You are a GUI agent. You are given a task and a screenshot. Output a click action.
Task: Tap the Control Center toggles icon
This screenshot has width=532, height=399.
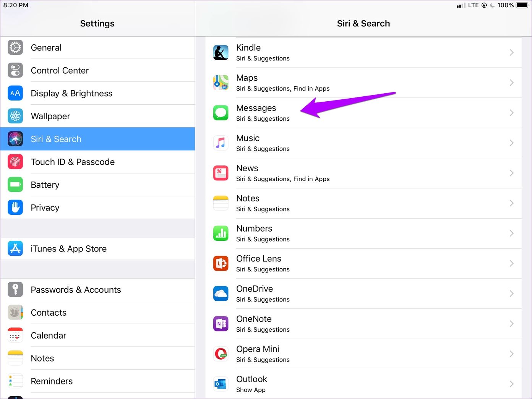tap(15, 70)
